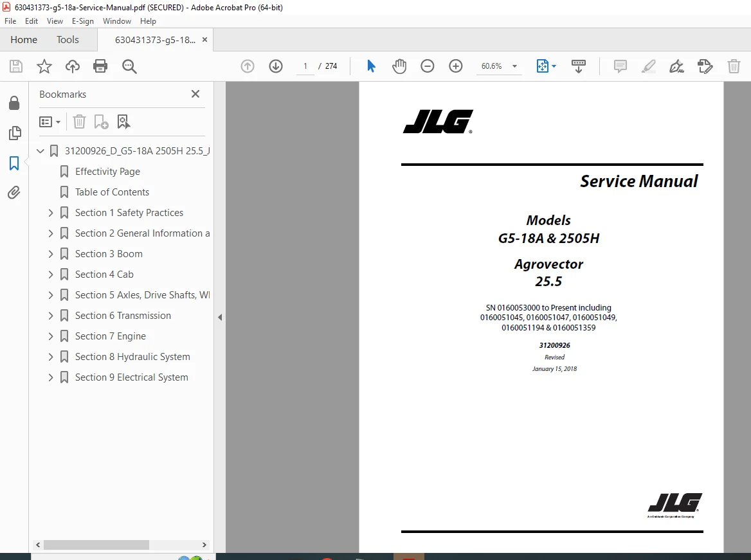Add a new bookmark icon

pyautogui.click(x=101, y=122)
